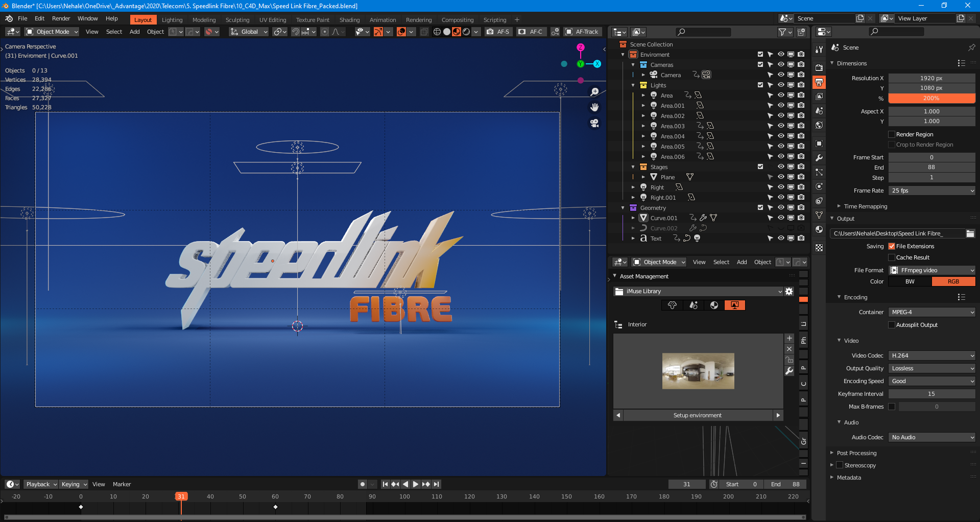Screen dimensions: 980x522
Task: Open the Particles properties tab
Action: pos(819,172)
